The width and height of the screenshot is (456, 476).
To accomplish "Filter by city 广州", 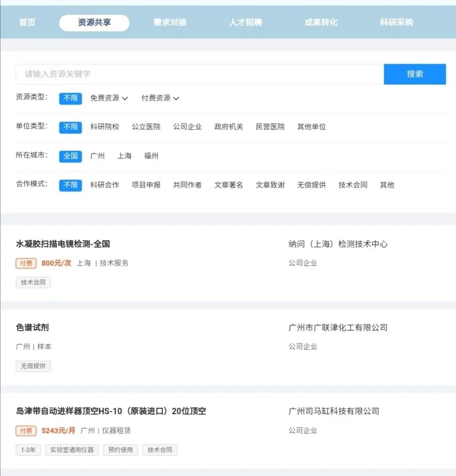I will click(x=98, y=156).
